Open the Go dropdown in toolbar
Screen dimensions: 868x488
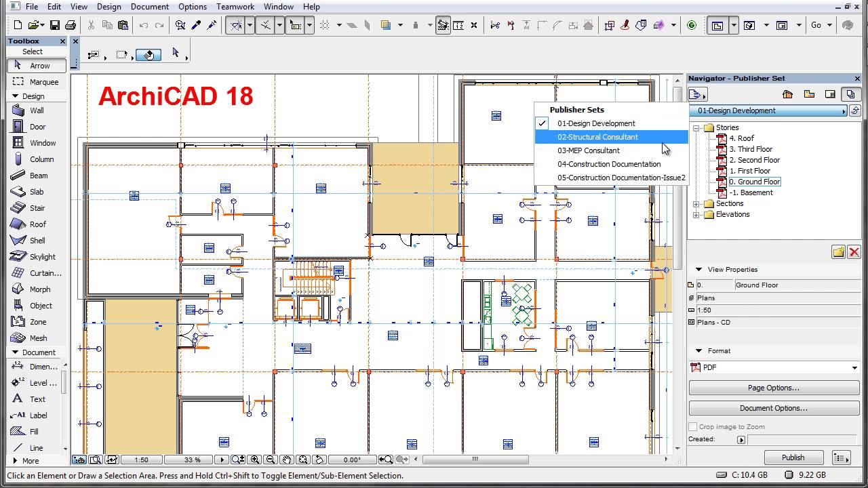point(821,25)
